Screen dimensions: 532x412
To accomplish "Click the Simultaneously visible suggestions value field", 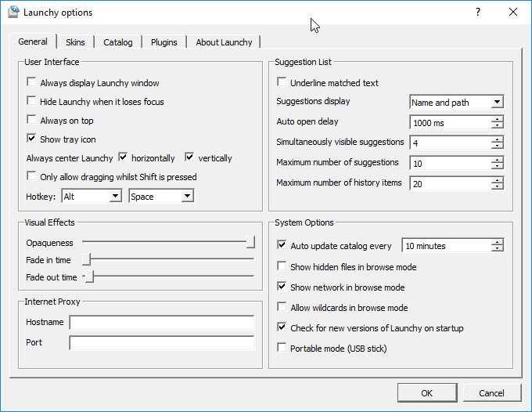I will (x=451, y=143).
